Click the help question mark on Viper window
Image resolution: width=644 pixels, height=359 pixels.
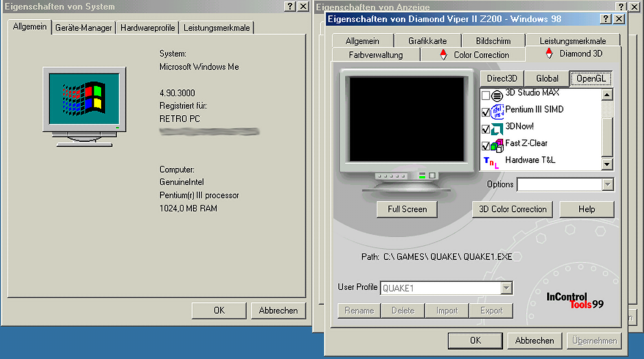click(605, 19)
